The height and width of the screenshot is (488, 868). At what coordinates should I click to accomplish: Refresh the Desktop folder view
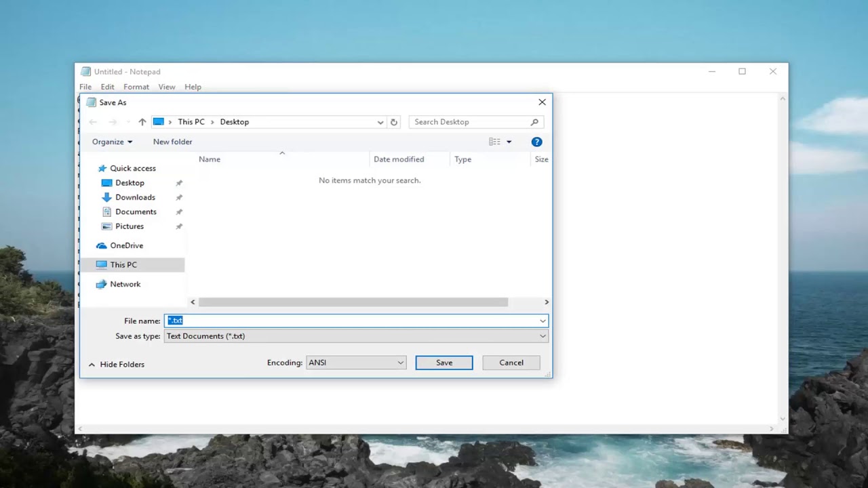394,121
